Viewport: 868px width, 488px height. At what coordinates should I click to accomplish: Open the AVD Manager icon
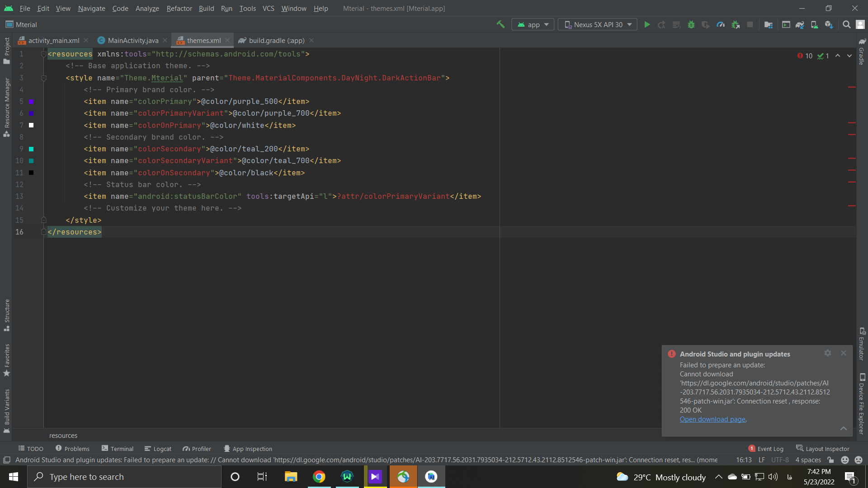[814, 24]
